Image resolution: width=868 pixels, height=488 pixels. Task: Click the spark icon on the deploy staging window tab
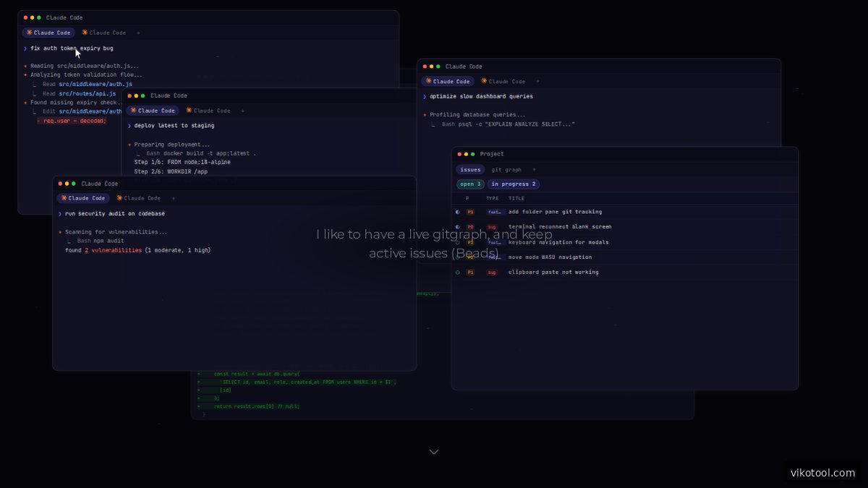[134, 111]
